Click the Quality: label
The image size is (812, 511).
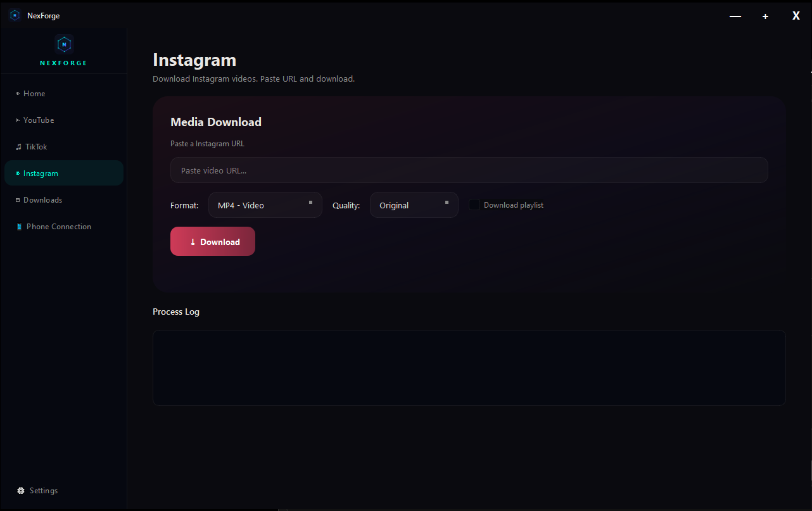[346, 205]
